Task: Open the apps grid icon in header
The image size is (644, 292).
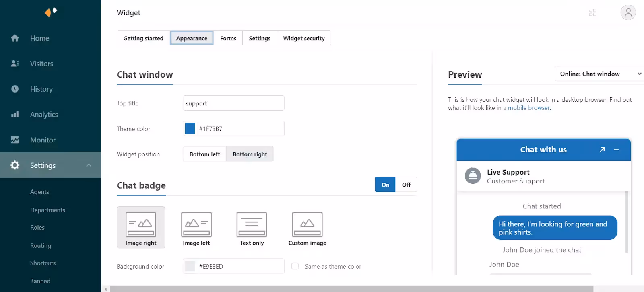Action: click(x=592, y=12)
